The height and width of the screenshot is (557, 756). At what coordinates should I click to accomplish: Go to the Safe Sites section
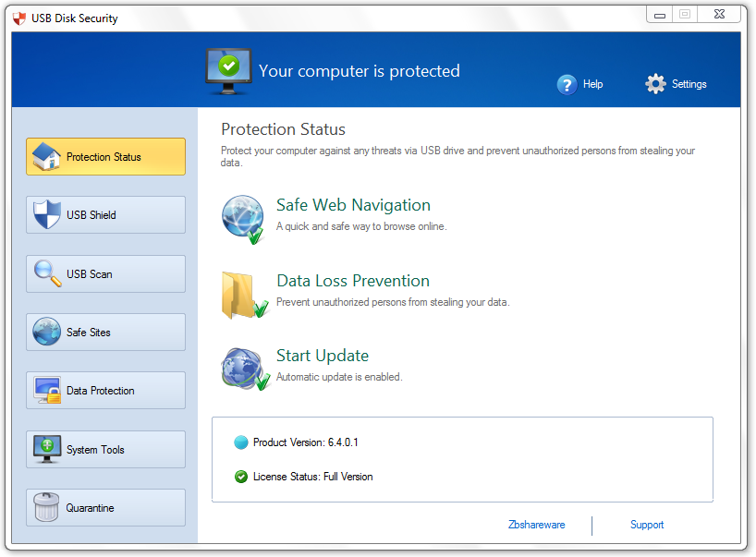pyautogui.click(x=105, y=332)
